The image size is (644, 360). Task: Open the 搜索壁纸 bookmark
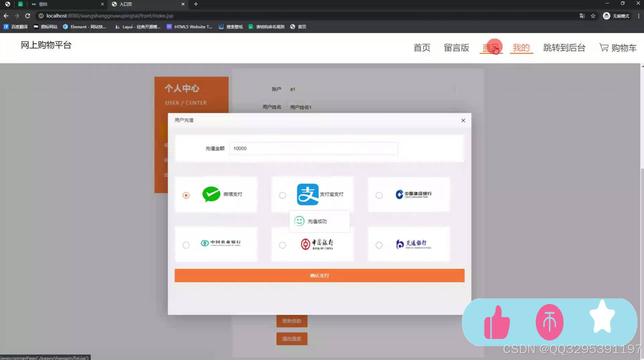[x=231, y=27]
